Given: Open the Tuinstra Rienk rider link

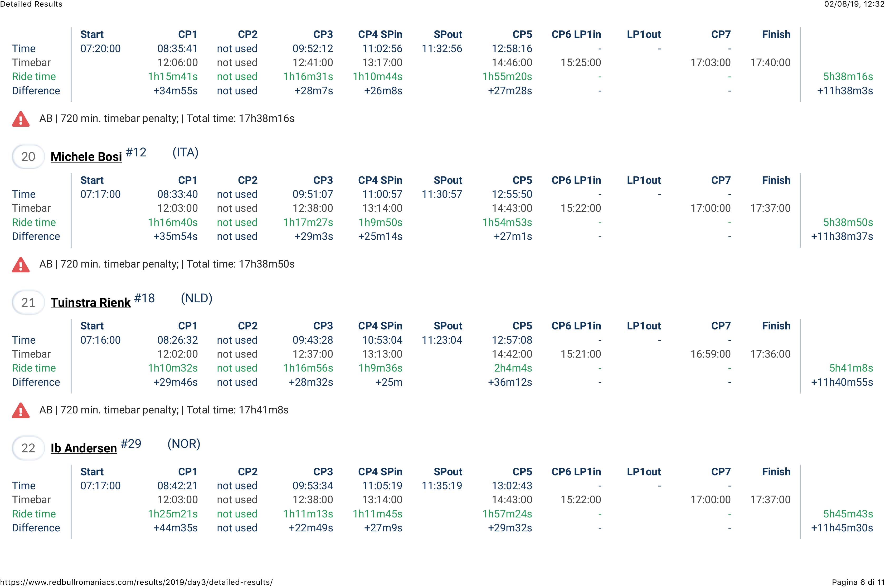Looking at the screenshot, I should [90, 303].
